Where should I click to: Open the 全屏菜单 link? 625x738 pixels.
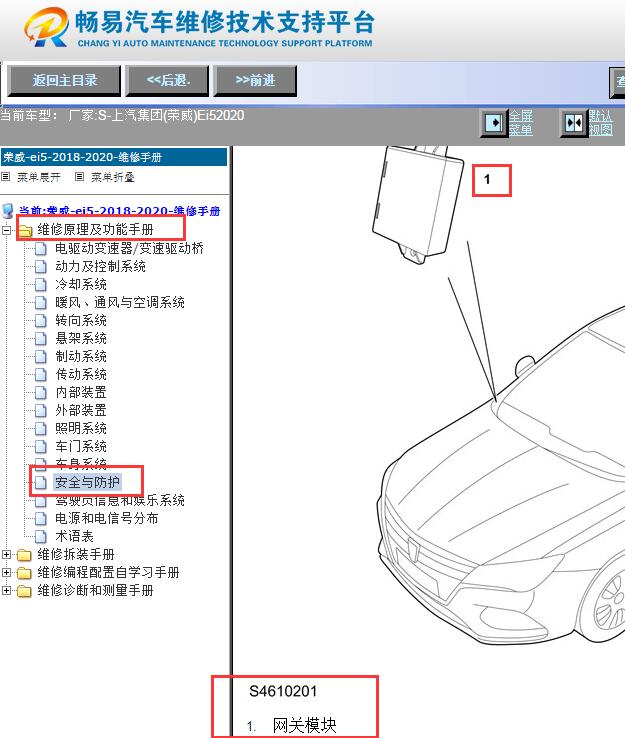521,123
